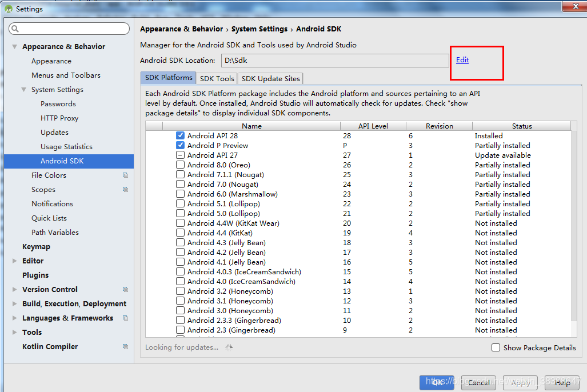The width and height of the screenshot is (587, 392).
Task: Click the search magnifier icon
Action: tap(15, 29)
